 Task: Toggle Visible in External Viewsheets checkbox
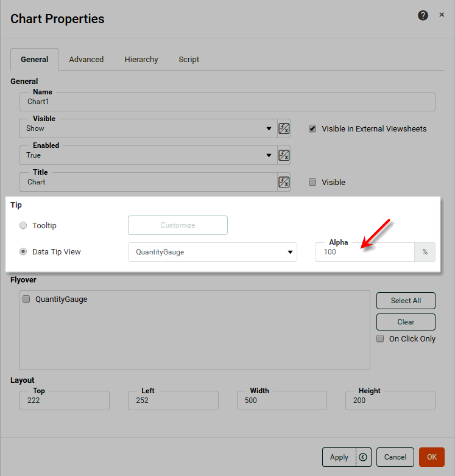tap(312, 128)
